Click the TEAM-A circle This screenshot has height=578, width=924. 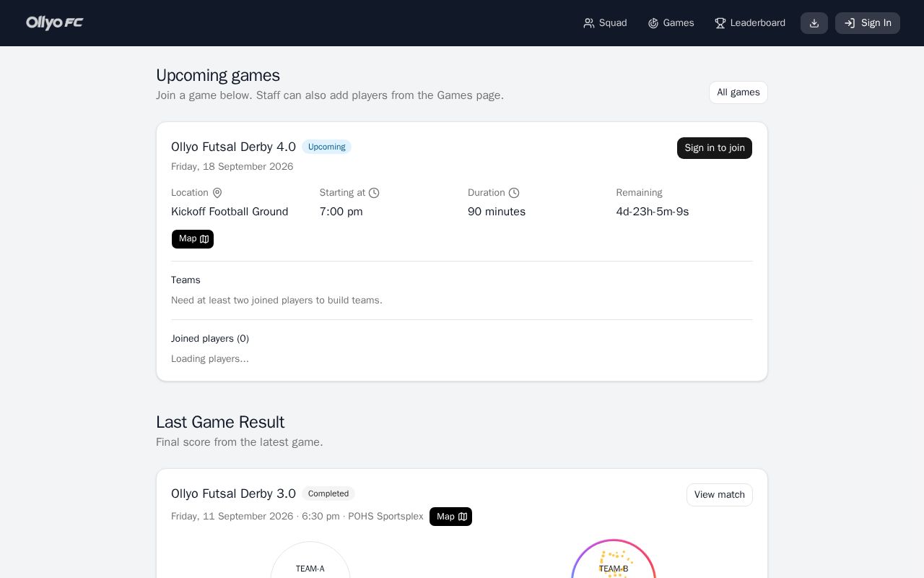click(310, 560)
